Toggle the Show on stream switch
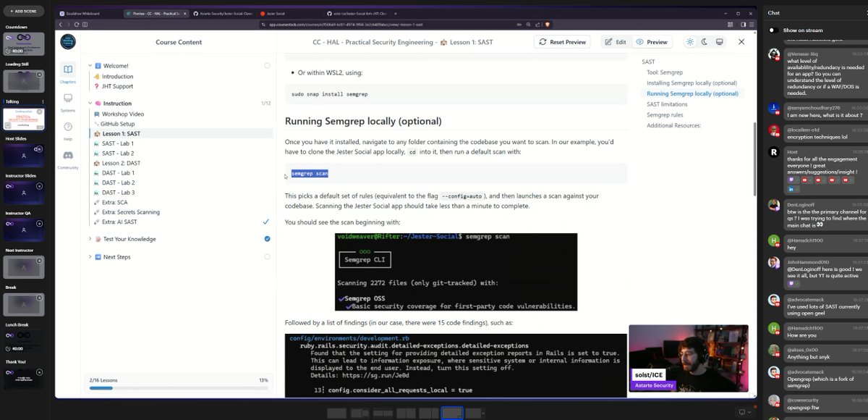This screenshot has height=420, width=868. [774, 30]
